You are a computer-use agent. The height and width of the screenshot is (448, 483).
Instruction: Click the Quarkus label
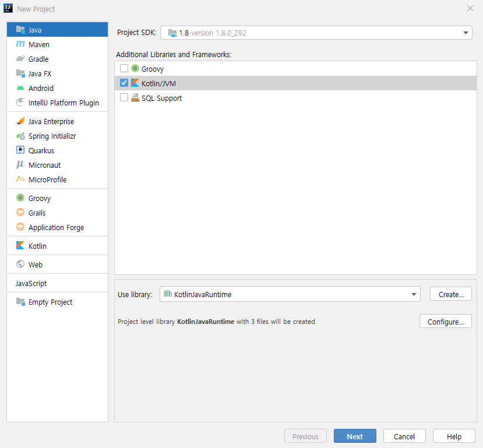point(41,151)
